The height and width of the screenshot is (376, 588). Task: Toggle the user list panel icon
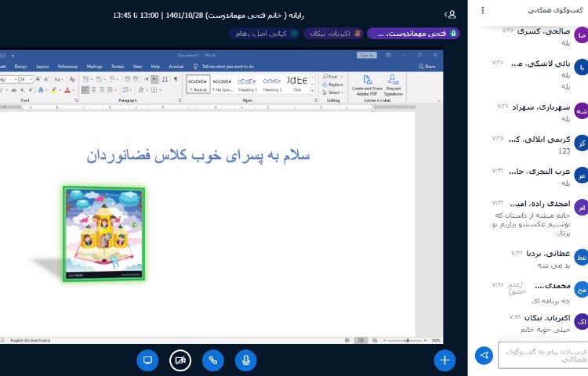[x=450, y=15]
